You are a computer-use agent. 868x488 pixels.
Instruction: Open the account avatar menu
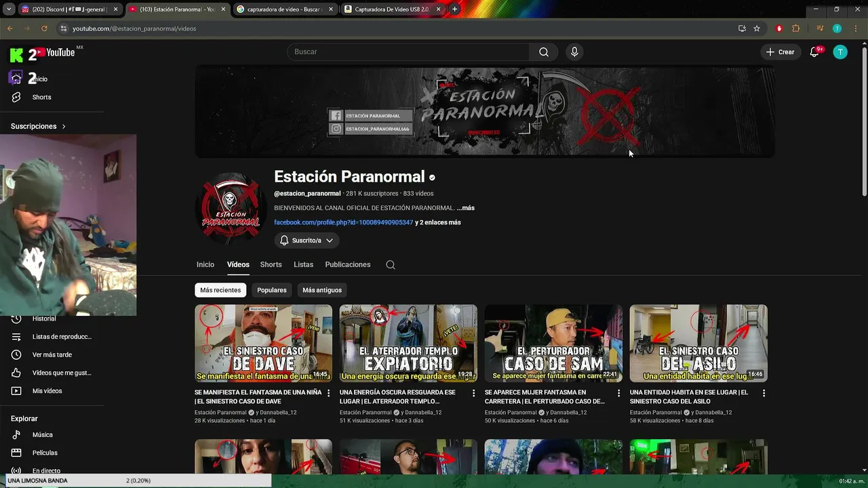click(840, 52)
